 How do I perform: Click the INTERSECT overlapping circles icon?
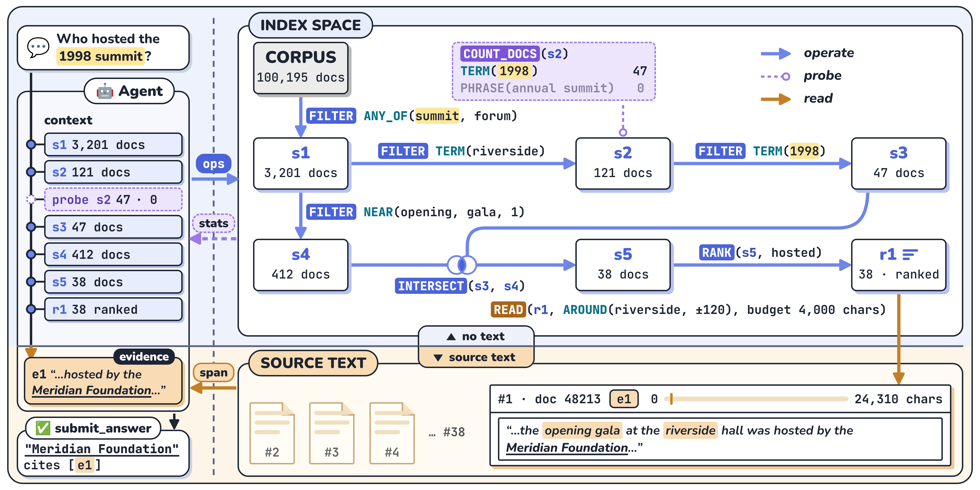pyautogui.click(x=462, y=265)
